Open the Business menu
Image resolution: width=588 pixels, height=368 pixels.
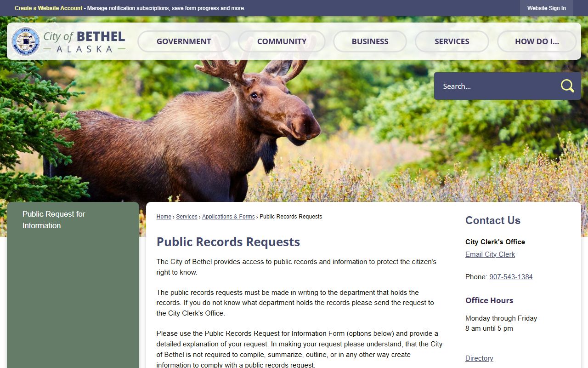[x=370, y=41]
